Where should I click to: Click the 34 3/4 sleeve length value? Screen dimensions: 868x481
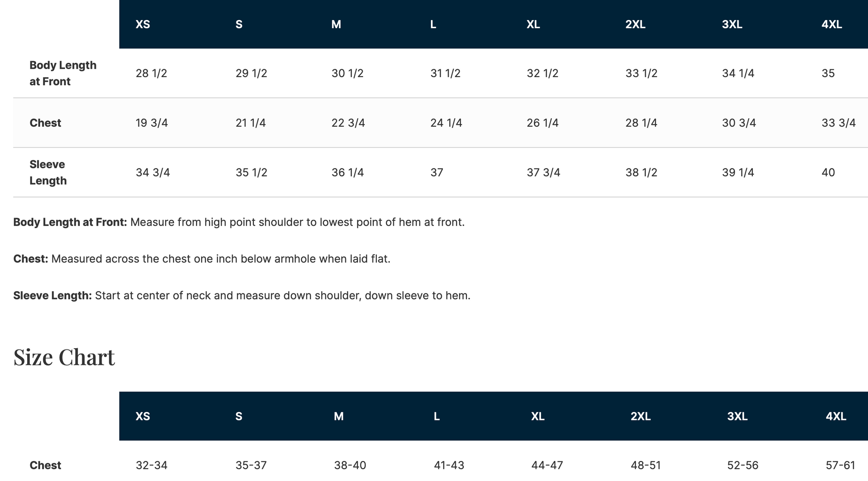(153, 173)
